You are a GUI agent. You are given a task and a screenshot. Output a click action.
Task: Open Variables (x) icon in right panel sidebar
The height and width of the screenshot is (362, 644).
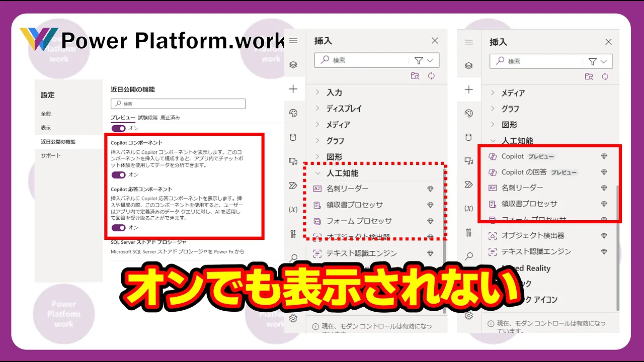(469, 208)
